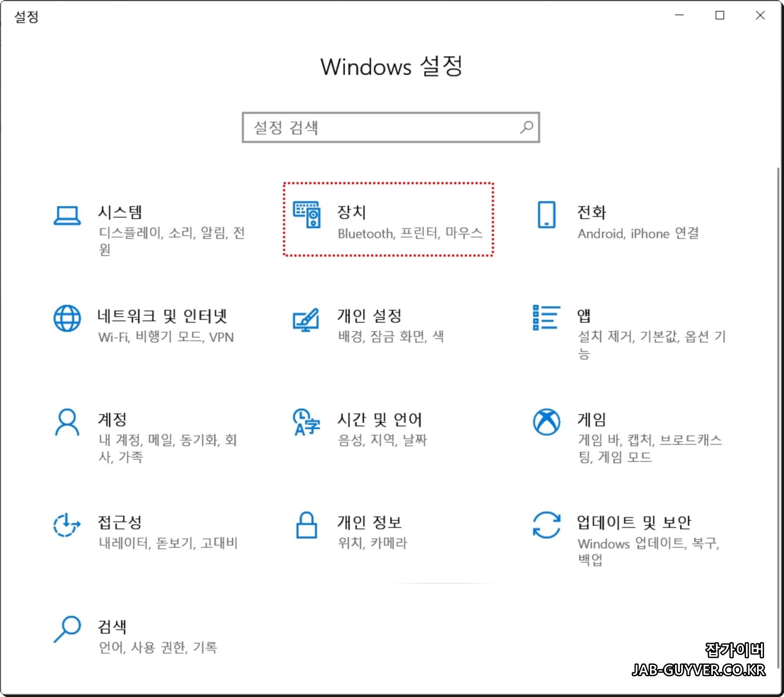Open the 개인 설정 paintbrush icon
This screenshot has width=784, height=697.
coord(306,320)
